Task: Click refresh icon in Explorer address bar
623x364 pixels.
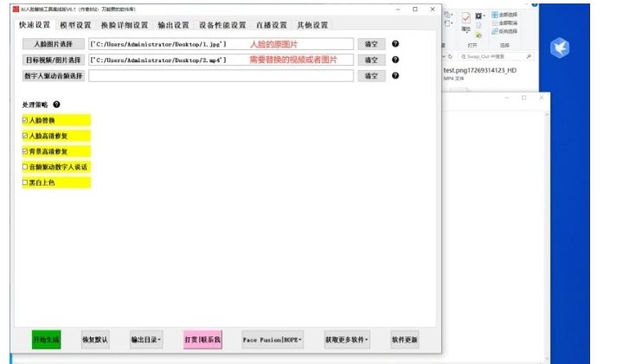Action: (x=450, y=57)
